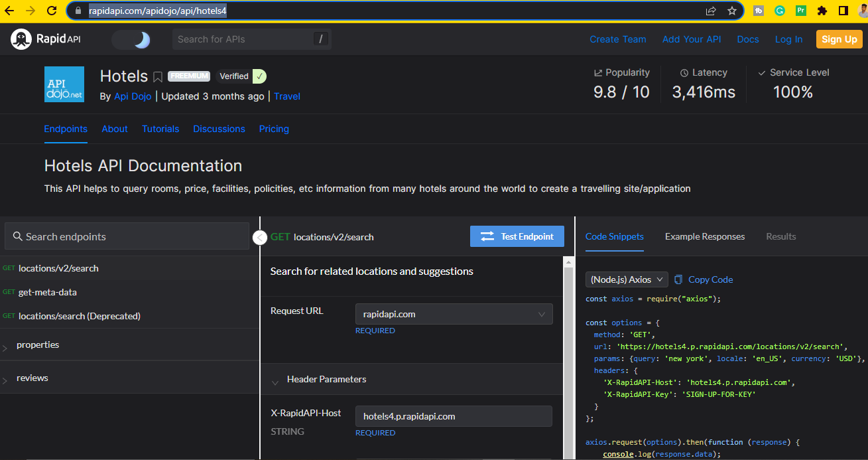Go forward with the browser forward arrow
Image resolution: width=868 pixels, height=460 pixels.
tap(31, 11)
